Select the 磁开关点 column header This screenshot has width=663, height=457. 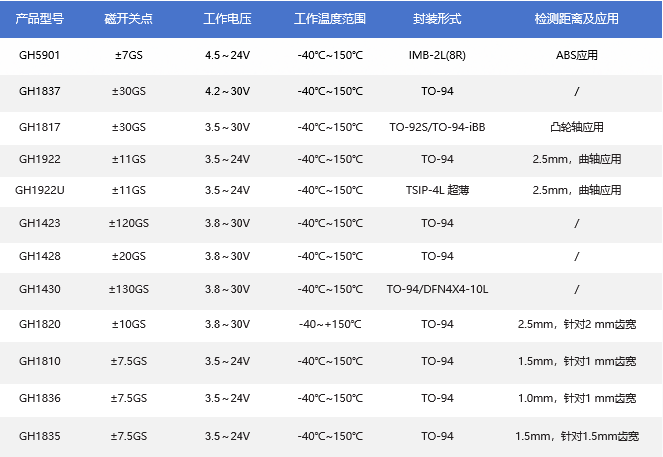[x=129, y=19]
